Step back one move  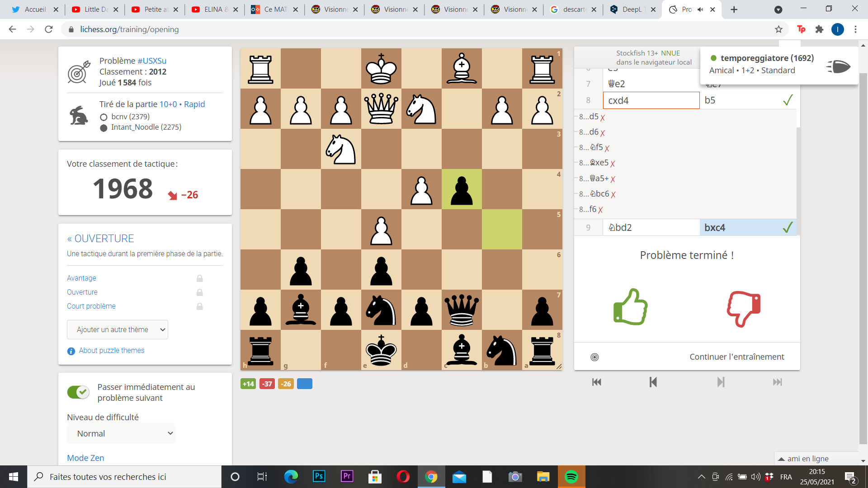click(653, 382)
